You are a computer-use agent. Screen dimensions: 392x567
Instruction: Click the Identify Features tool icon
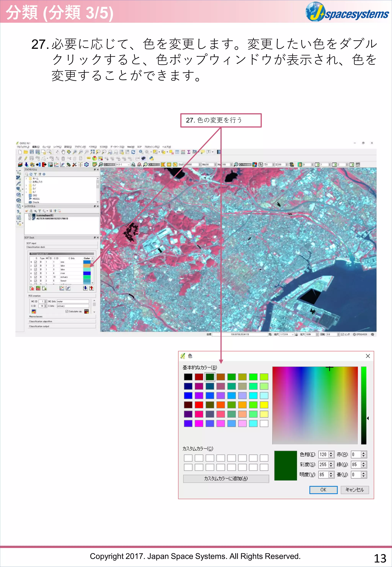[141, 152]
